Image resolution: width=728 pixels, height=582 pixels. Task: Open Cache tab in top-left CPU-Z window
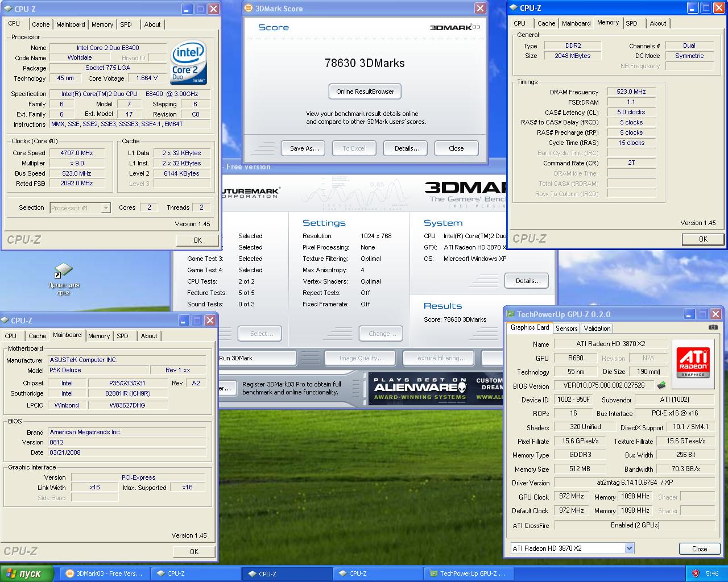click(41, 24)
